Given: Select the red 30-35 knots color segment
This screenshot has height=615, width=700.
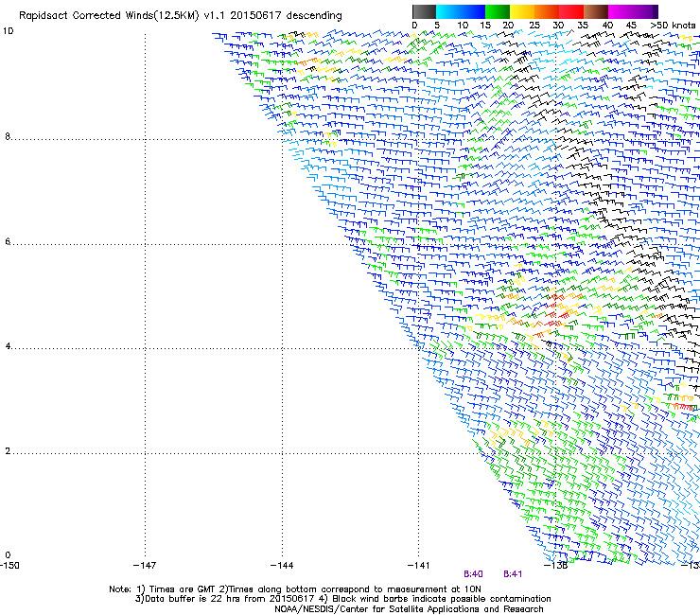Looking at the screenshot, I should point(571,11).
